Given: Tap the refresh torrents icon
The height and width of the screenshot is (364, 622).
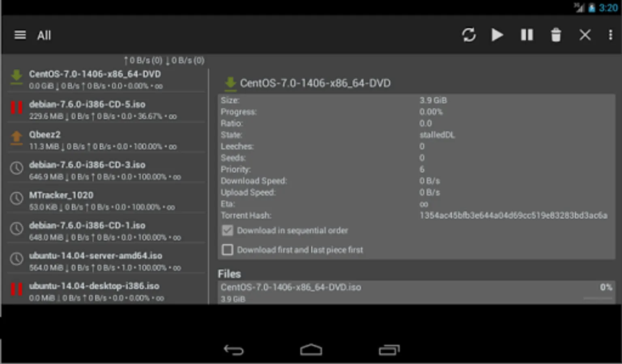Looking at the screenshot, I should [469, 35].
